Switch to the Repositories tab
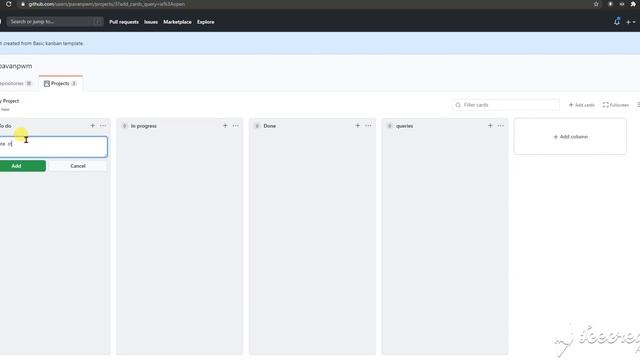The image size is (640, 360). 16,83
